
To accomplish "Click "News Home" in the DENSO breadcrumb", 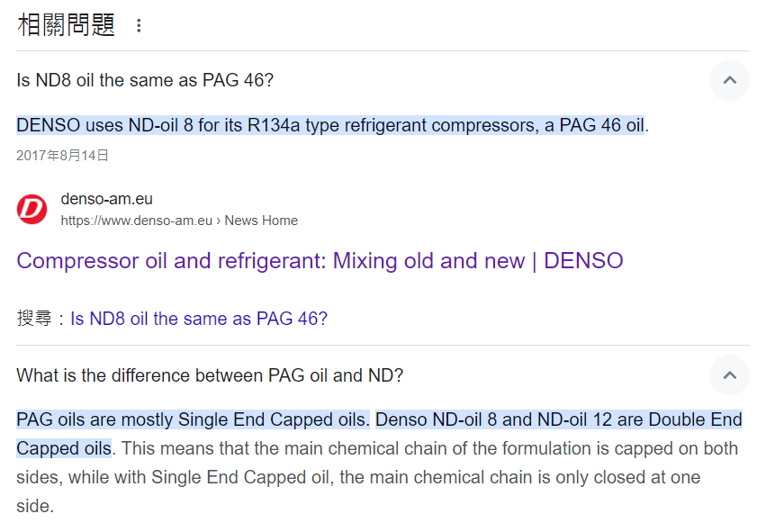I will (261, 221).
